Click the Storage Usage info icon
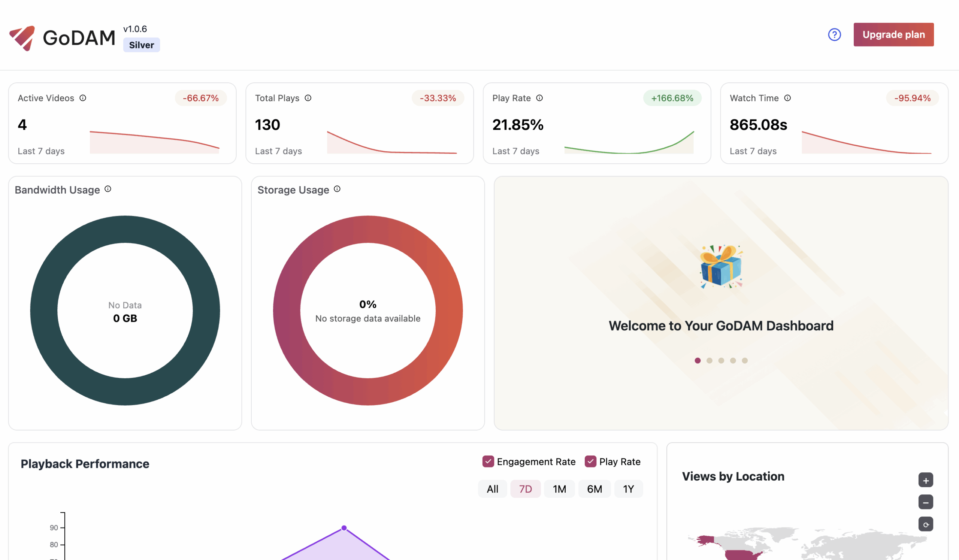Image resolution: width=959 pixels, height=560 pixels. click(337, 189)
